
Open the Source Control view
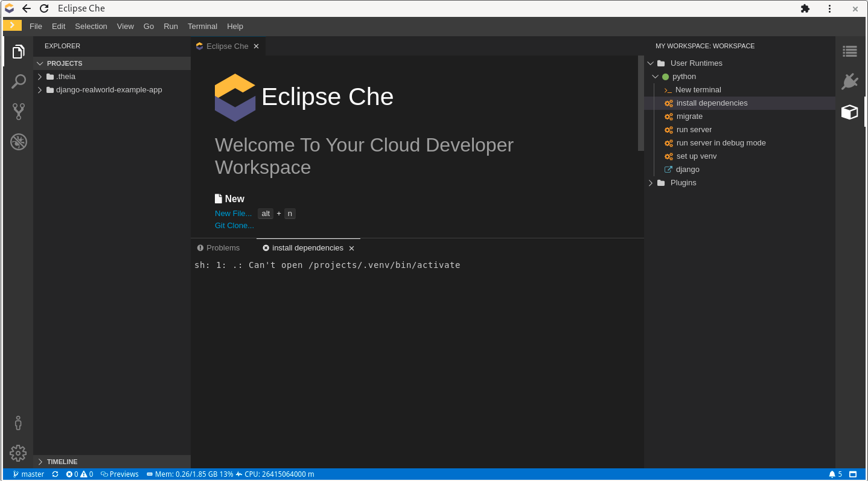coord(18,111)
